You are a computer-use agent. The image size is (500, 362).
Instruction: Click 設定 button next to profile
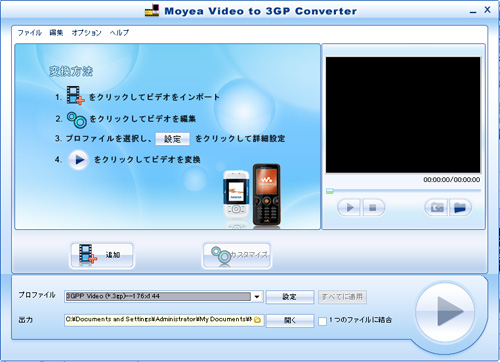tap(290, 297)
